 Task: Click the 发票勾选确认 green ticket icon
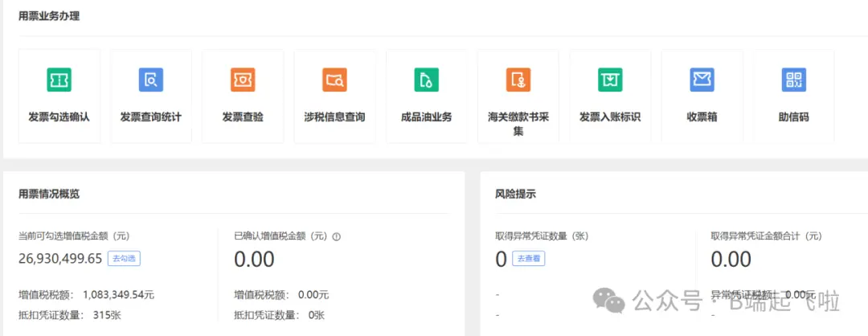pos(59,80)
